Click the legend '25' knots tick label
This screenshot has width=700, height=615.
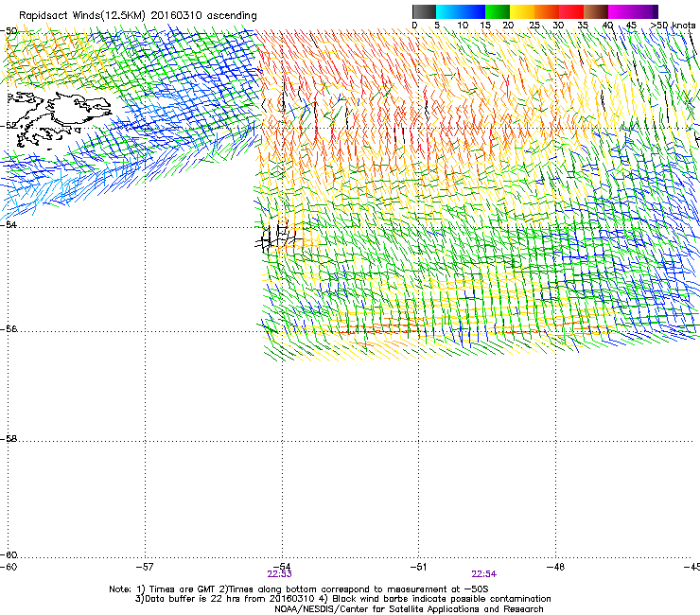click(x=534, y=26)
